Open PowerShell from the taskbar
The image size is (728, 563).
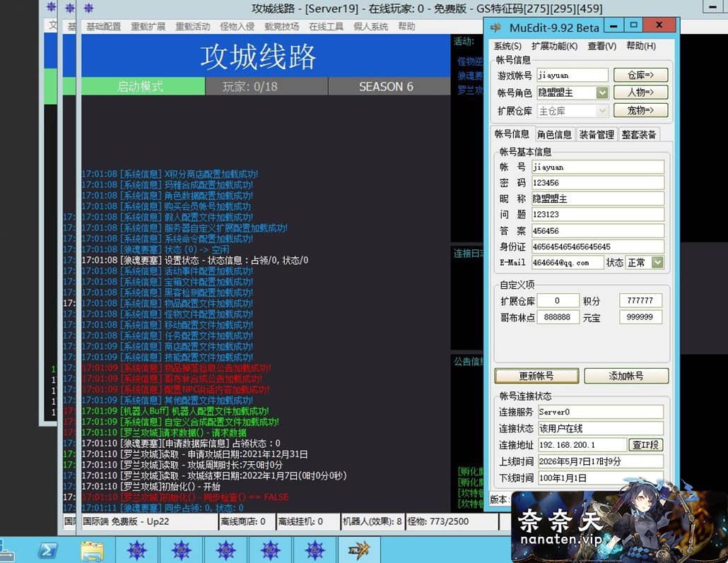click(x=48, y=550)
